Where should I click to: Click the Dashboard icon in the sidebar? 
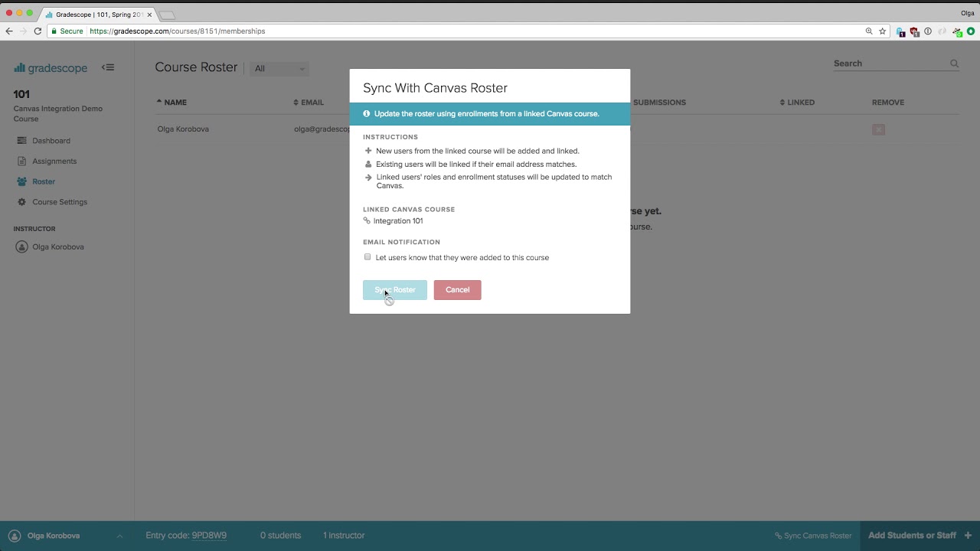click(21, 141)
